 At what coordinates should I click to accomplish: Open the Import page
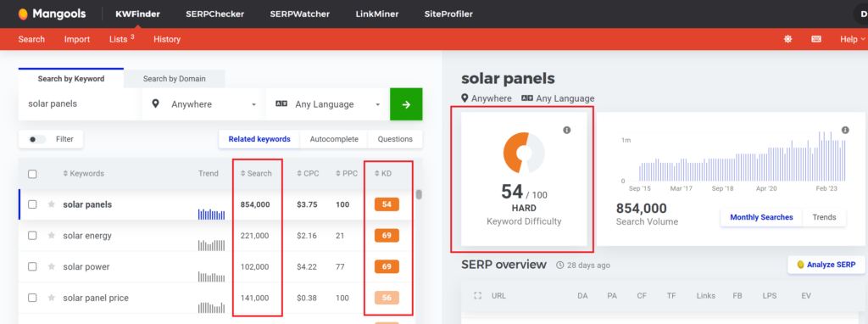[77, 39]
